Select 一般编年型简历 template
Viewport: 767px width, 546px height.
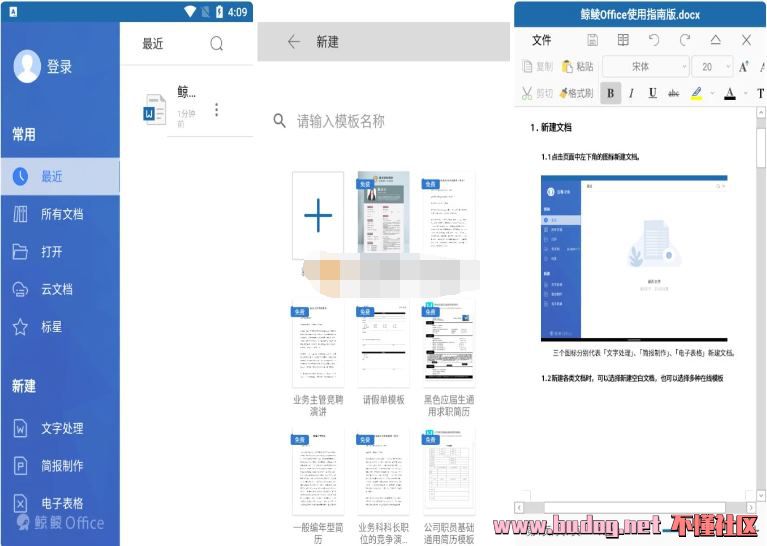coord(318,487)
